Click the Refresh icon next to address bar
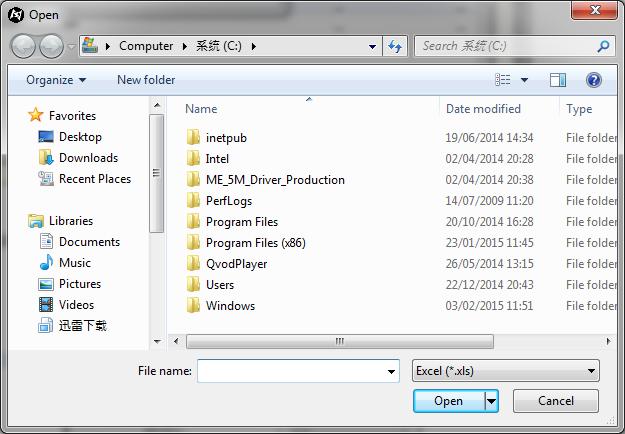625x434 pixels. (395, 46)
